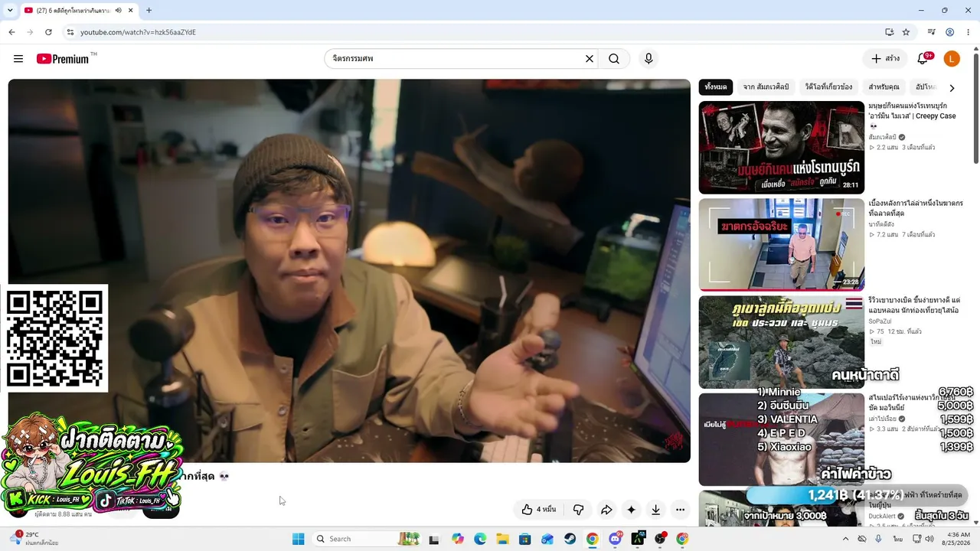The width and height of the screenshot is (980, 551).
Task: Switch keyboard language indicator ไทย
Action: coord(897,539)
